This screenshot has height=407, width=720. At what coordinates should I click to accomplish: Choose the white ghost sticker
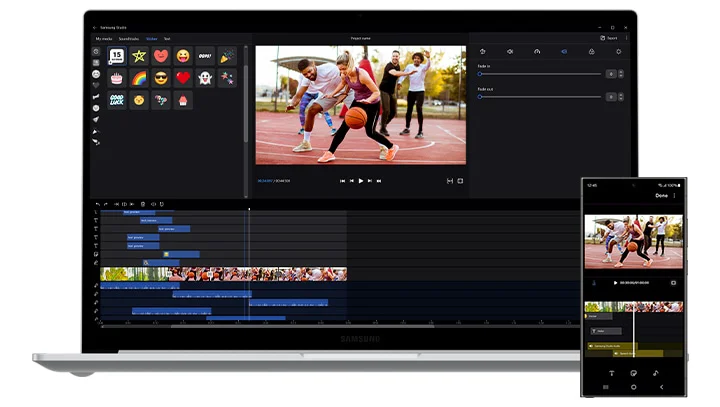pyautogui.click(x=205, y=78)
